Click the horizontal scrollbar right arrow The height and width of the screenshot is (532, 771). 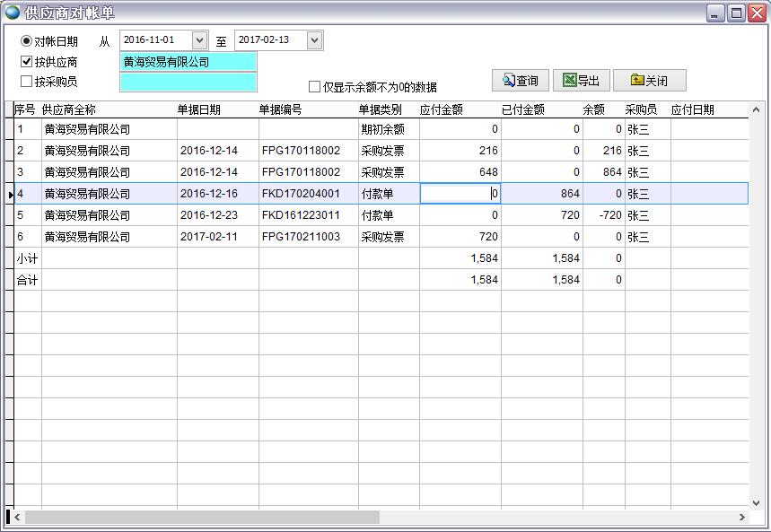point(741,519)
